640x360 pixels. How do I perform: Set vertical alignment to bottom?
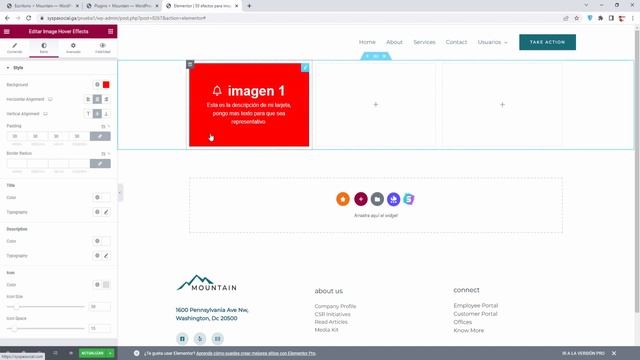pos(106,114)
